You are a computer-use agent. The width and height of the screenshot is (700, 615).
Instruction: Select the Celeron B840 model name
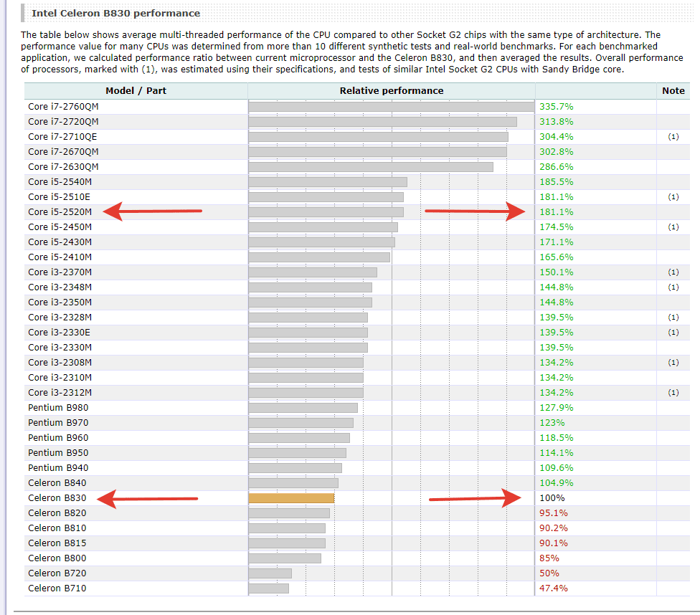tap(57, 483)
